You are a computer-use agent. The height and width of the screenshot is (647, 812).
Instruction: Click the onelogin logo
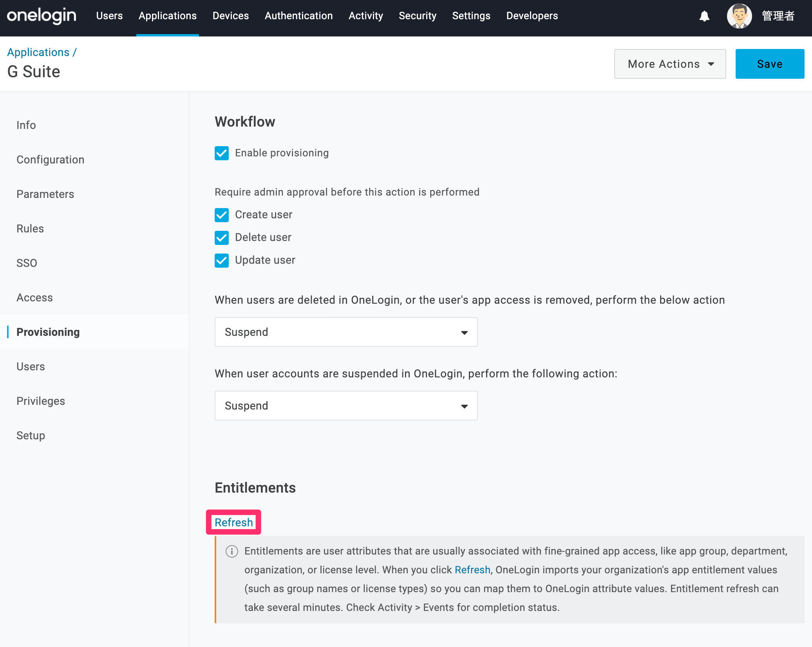pyautogui.click(x=42, y=16)
